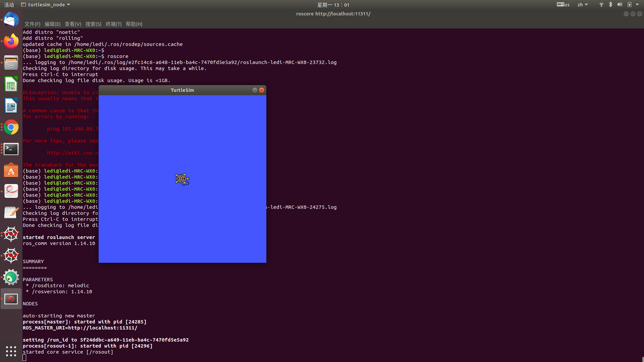Show applications grid button
The height and width of the screenshot is (362, 644).
[x=11, y=351]
